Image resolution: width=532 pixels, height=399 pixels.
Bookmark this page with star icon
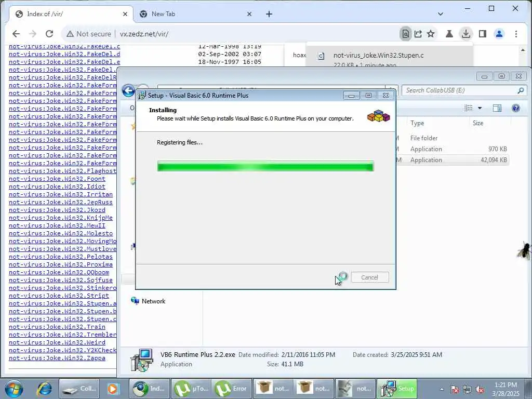click(x=431, y=34)
